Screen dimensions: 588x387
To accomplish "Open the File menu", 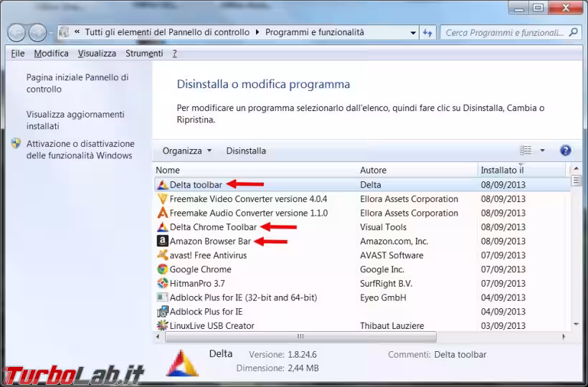I will tap(18, 54).
